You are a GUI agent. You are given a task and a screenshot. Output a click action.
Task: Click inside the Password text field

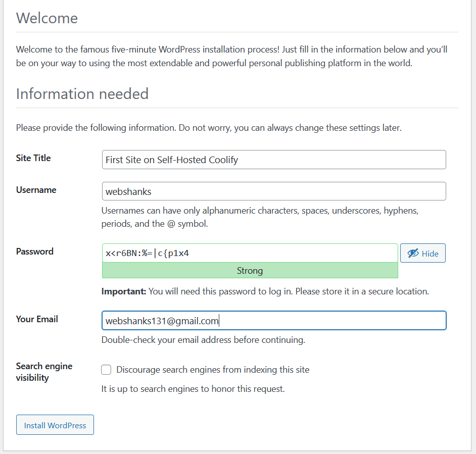tap(250, 253)
